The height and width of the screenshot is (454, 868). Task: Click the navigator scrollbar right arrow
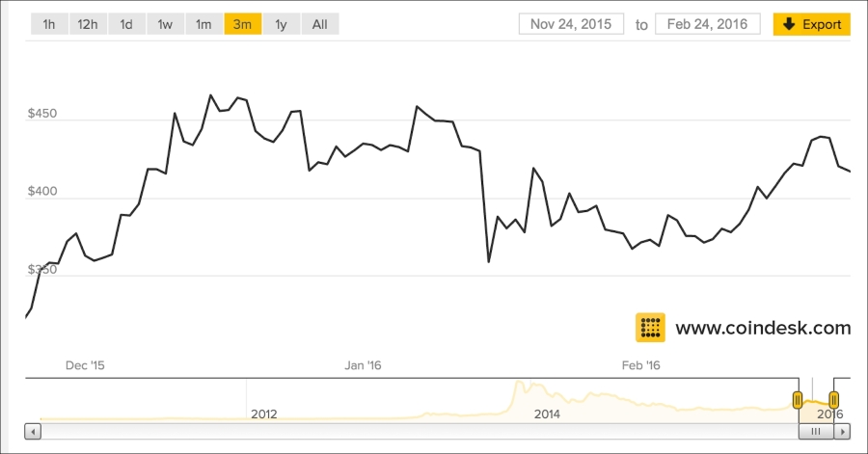tap(842, 431)
